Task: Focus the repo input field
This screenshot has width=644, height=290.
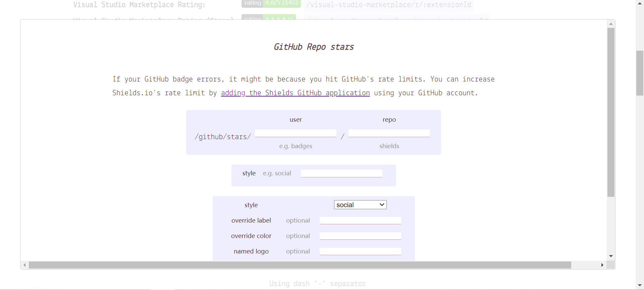Action: pyautogui.click(x=389, y=133)
